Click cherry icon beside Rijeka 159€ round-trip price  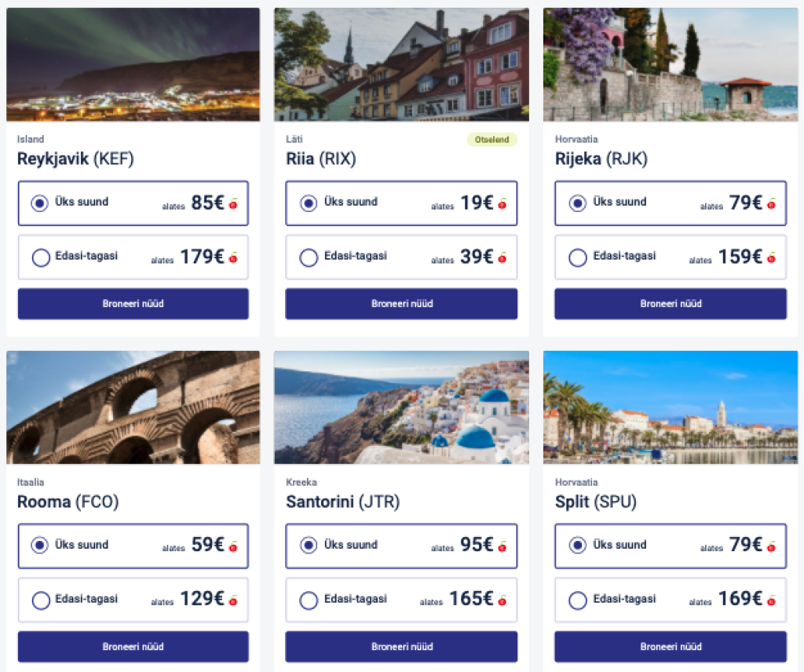tap(771, 257)
